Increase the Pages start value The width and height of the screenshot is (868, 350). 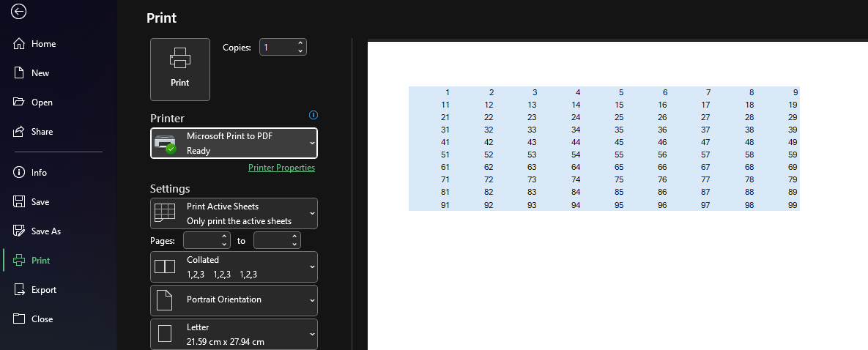click(x=224, y=237)
